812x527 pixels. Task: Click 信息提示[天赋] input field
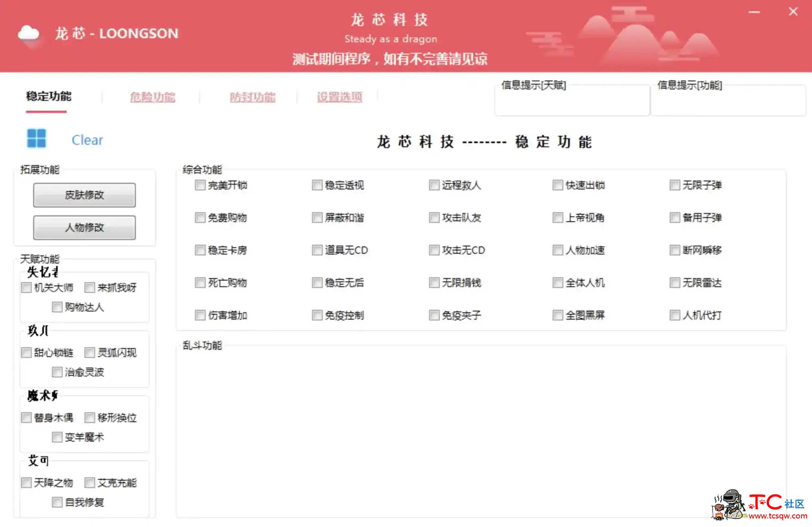point(571,104)
